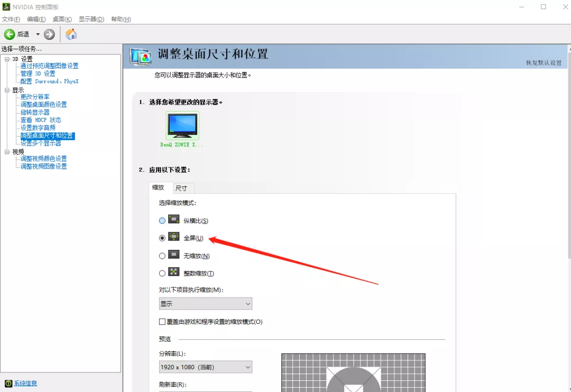571x392 pixels.
Task: Open the 系统信息 link
Action: tap(25, 383)
